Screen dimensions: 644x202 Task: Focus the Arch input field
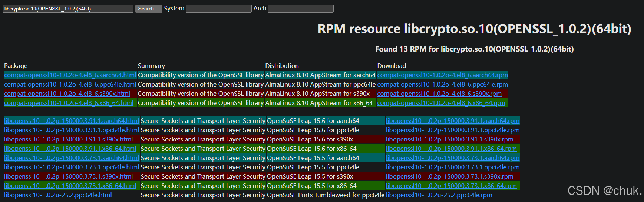point(301,9)
